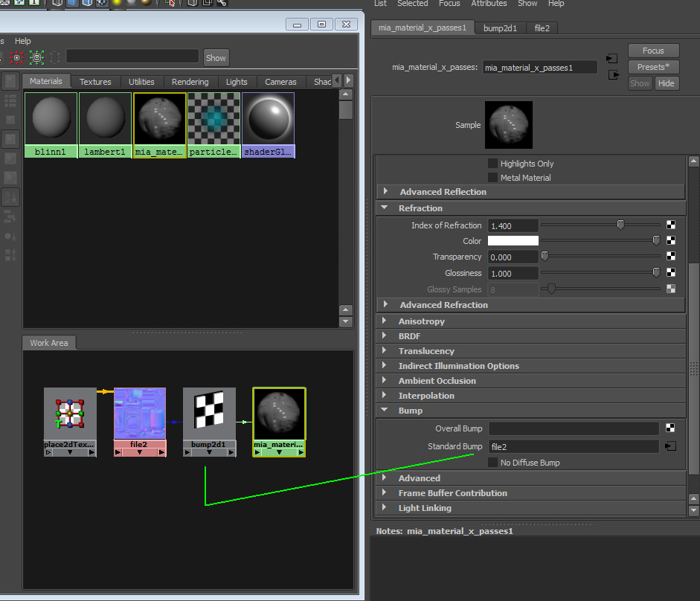Open the Presets* menu button

(x=653, y=66)
